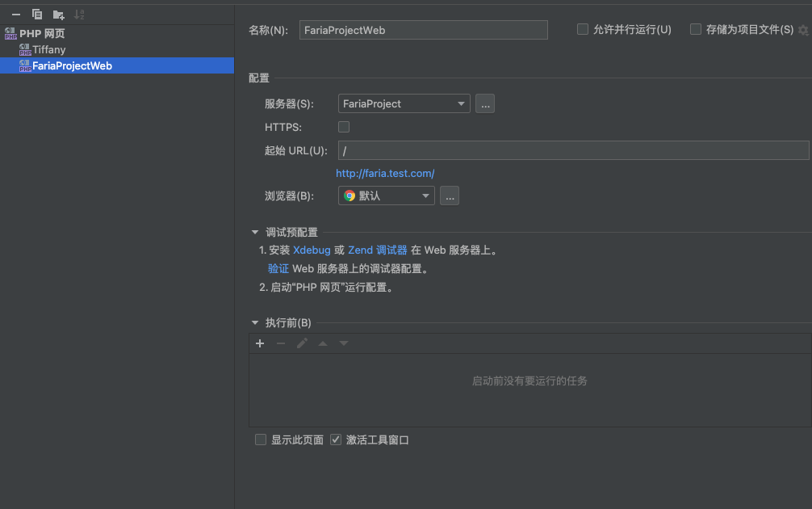Remove before-launch task with minus
Screen dimensions: 812x509
[x=281, y=343]
